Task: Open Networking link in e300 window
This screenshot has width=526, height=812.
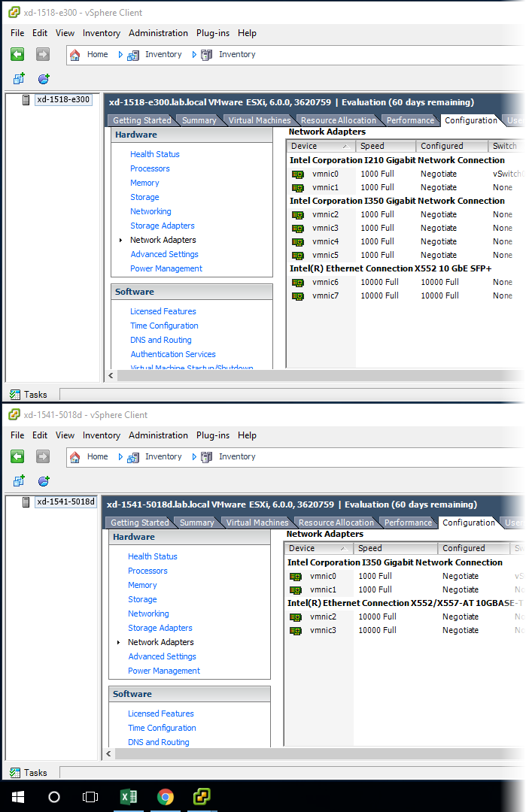Action: [151, 211]
